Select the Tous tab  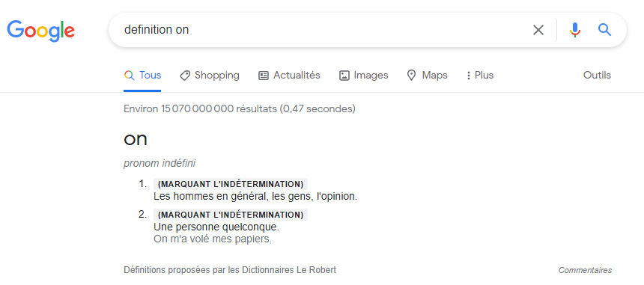point(142,76)
